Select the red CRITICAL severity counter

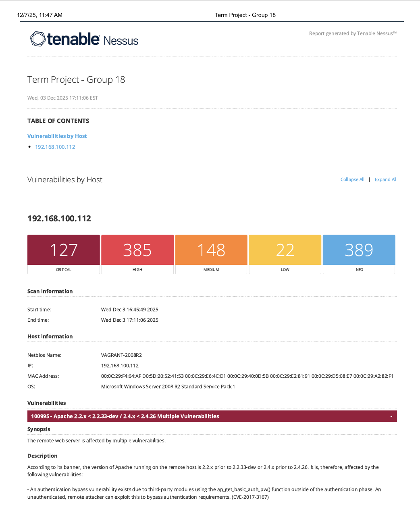click(63, 250)
